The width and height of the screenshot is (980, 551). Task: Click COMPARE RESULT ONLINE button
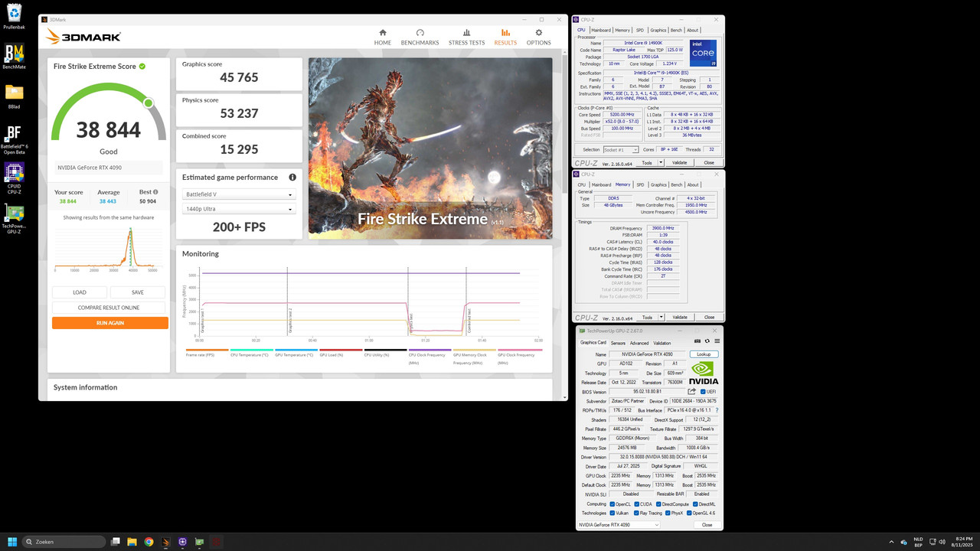(x=109, y=308)
